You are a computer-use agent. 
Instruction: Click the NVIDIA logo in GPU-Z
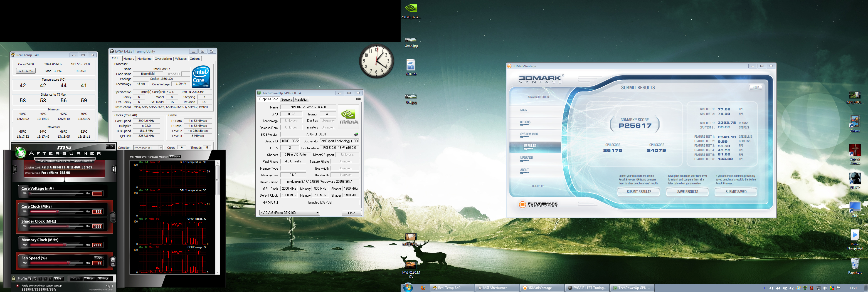pos(348,117)
